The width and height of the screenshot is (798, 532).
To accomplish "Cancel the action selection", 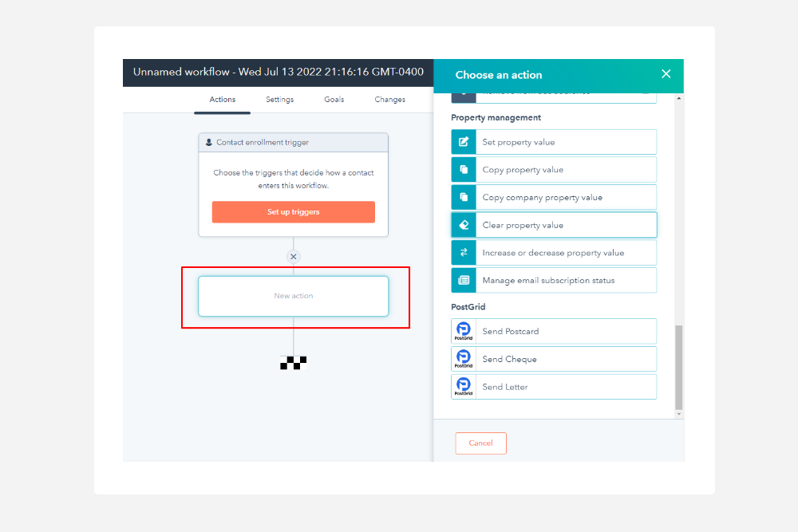I will [x=480, y=443].
